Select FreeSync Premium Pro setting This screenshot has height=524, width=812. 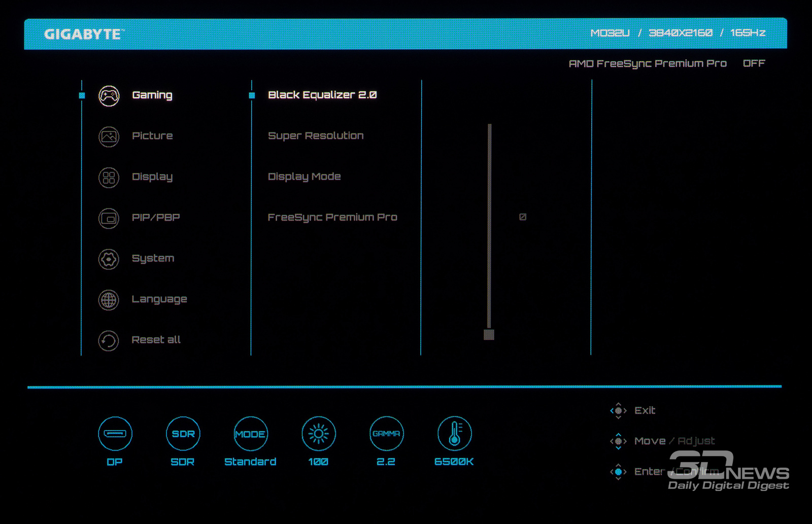coord(332,217)
